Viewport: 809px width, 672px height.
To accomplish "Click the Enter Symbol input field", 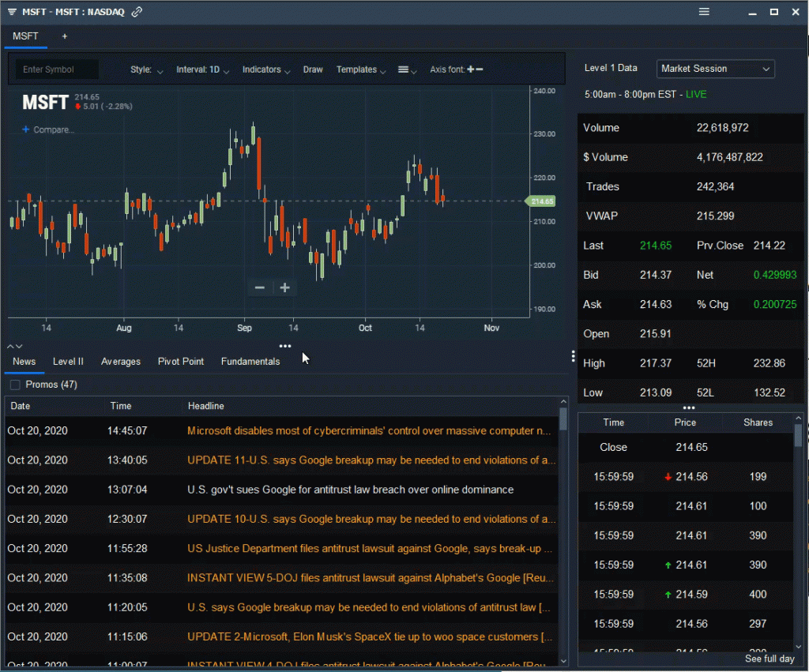I will [x=55, y=69].
